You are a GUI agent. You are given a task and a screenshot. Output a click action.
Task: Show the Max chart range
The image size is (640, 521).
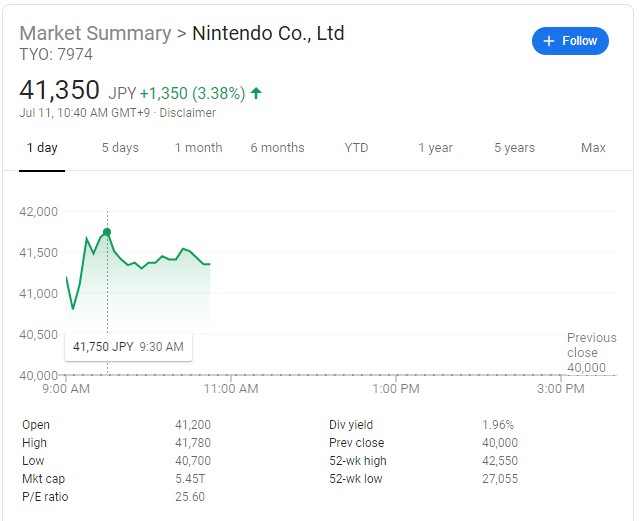(593, 147)
